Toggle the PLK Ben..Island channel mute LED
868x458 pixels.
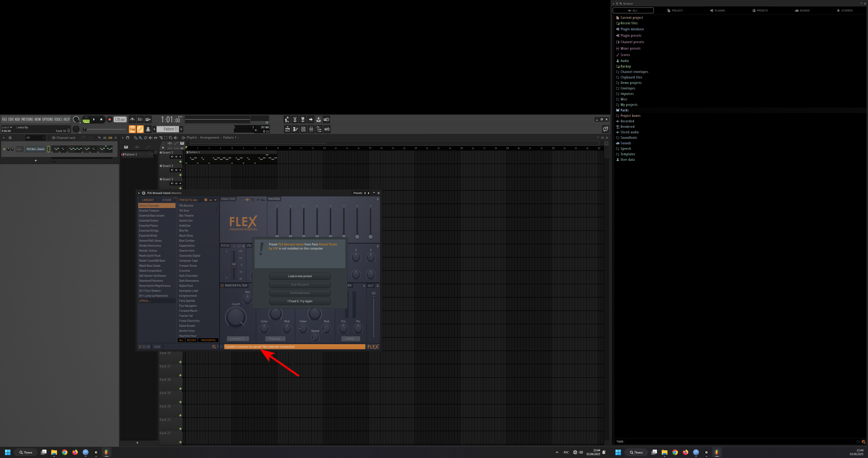(x=4, y=149)
